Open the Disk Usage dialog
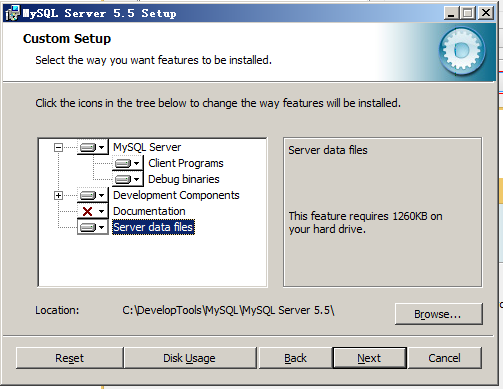The width and height of the screenshot is (503, 389). click(190, 358)
